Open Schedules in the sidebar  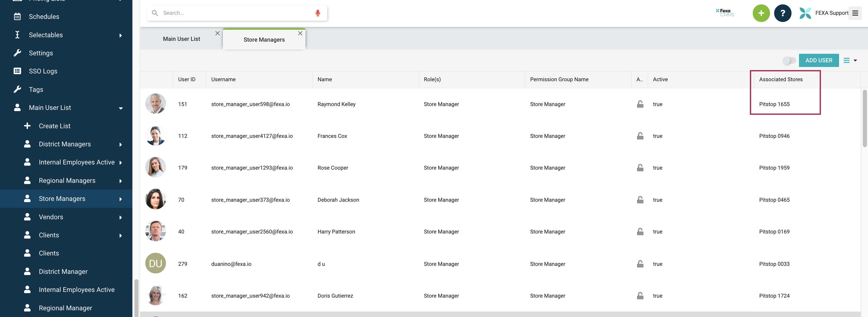click(66, 17)
